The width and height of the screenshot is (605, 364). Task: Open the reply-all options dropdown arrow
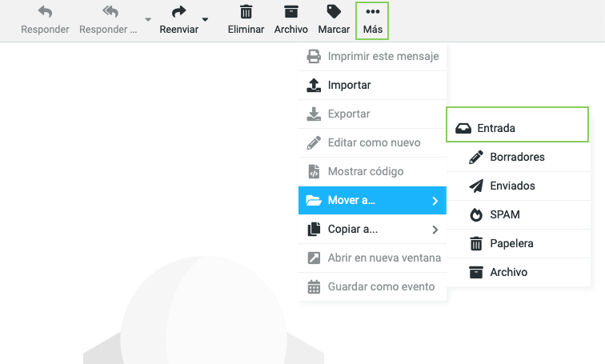pos(148,19)
